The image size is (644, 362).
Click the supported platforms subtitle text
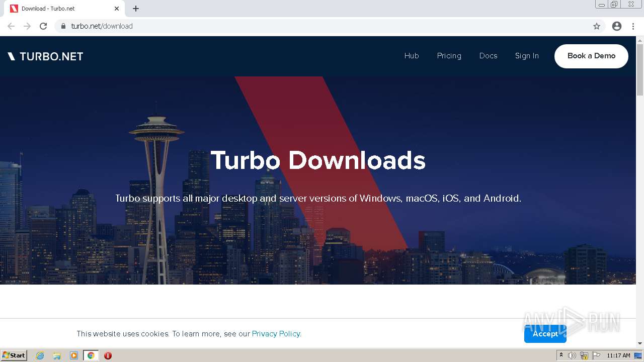[x=318, y=198]
